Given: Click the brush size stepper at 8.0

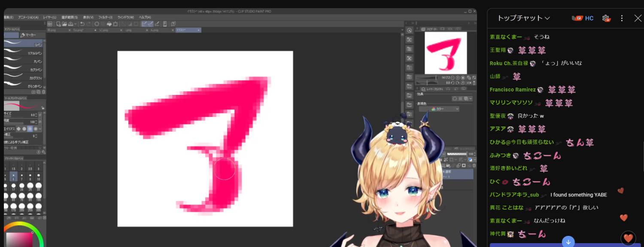Looking at the screenshot, I should click(36, 115).
